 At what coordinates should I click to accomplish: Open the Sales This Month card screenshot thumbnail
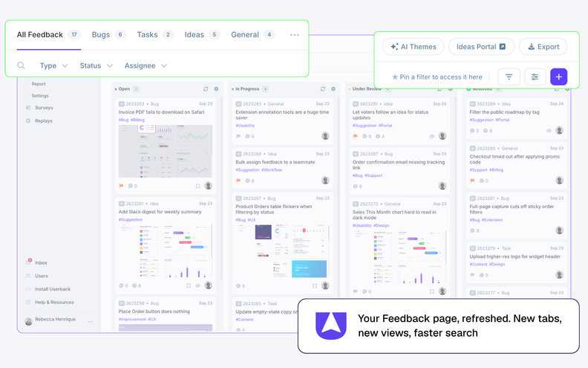tap(399, 256)
